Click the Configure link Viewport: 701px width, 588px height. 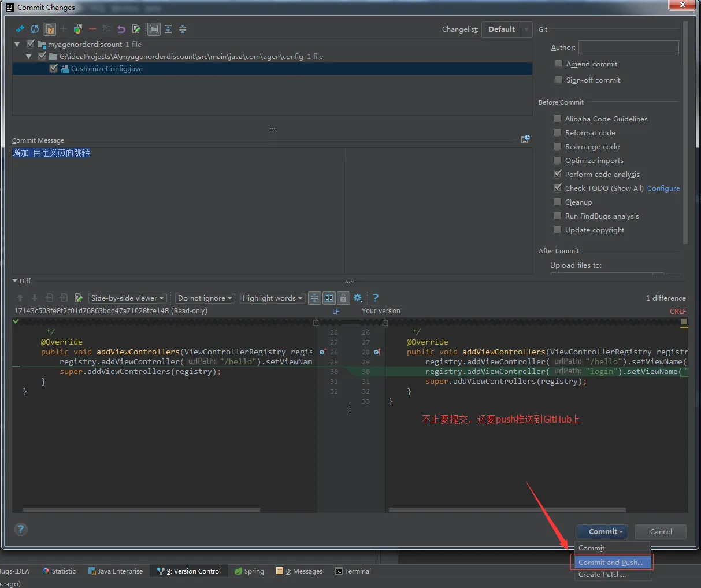(x=663, y=188)
